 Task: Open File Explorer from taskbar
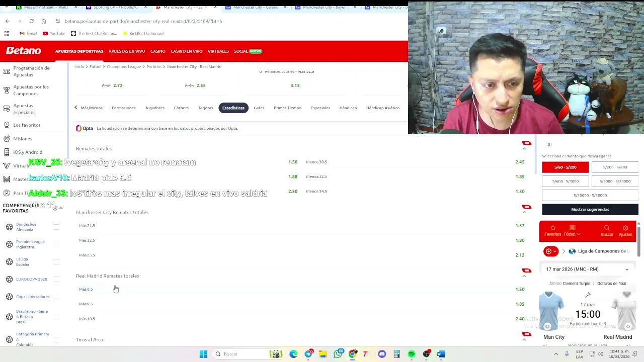(x=323, y=354)
